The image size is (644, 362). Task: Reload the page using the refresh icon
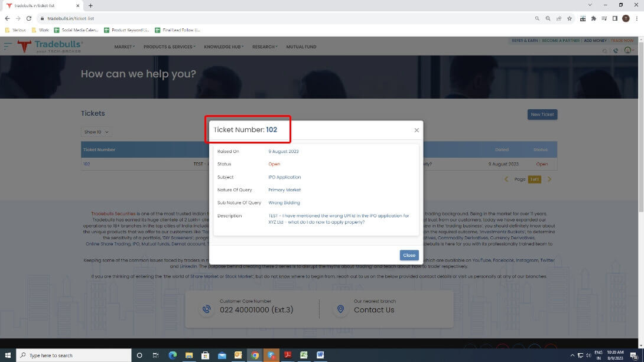tap(28, 18)
